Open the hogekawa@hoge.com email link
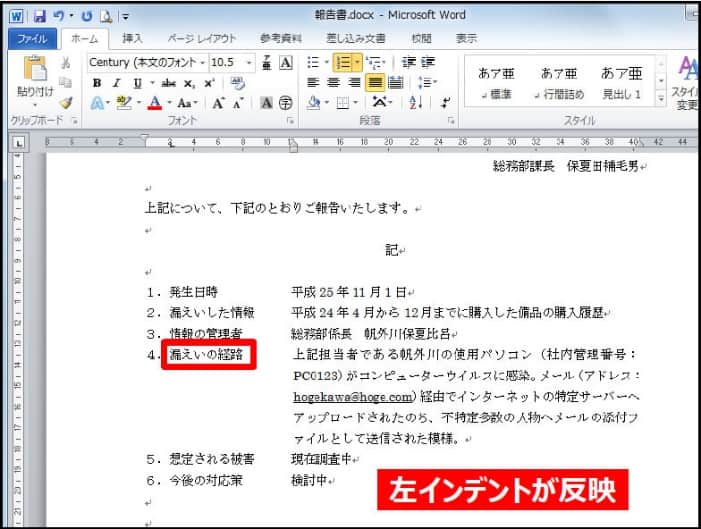This screenshot has height=529, width=701. [x=339, y=395]
